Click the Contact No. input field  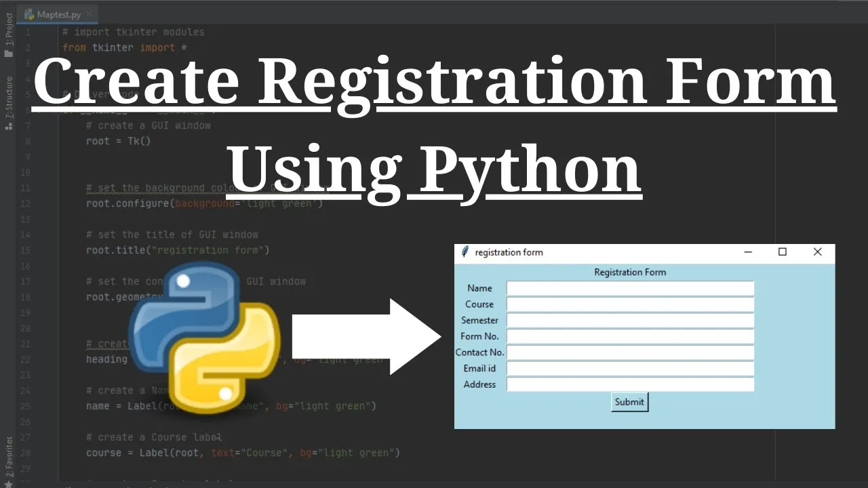(630, 352)
